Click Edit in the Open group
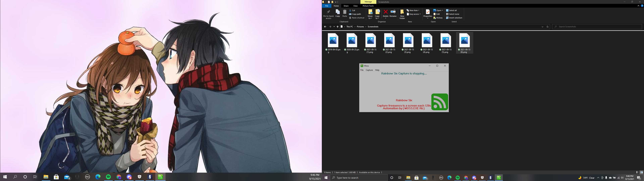This screenshot has height=181, width=644. [x=437, y=14]
